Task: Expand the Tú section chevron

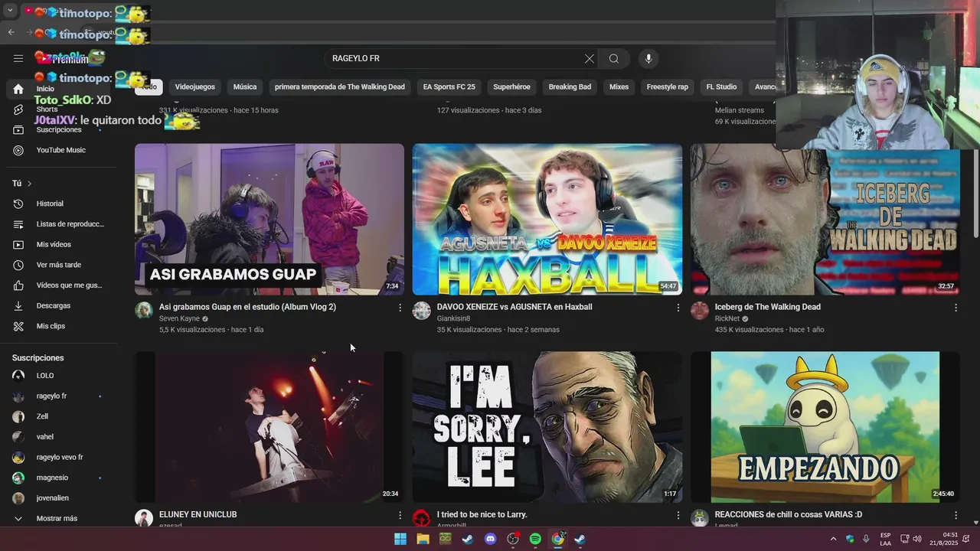Action: point(29,184)
